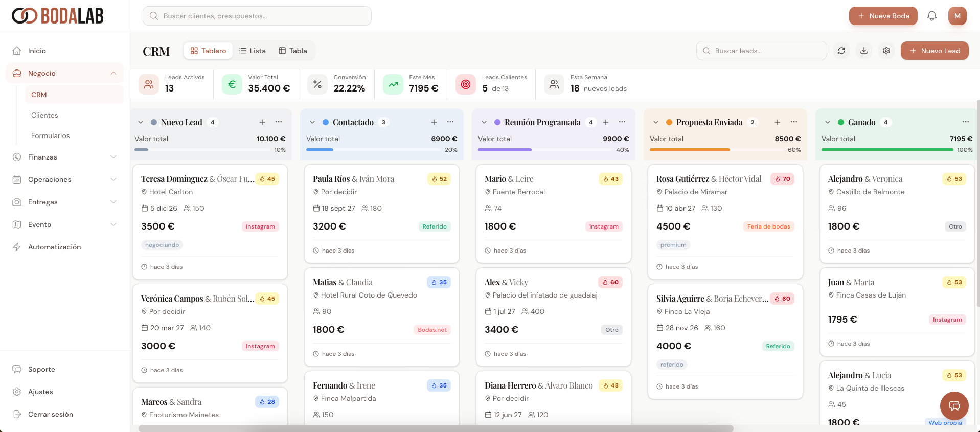Click the Nuevo Lead button
Screen dimensions: 980x432
[935, 51]
